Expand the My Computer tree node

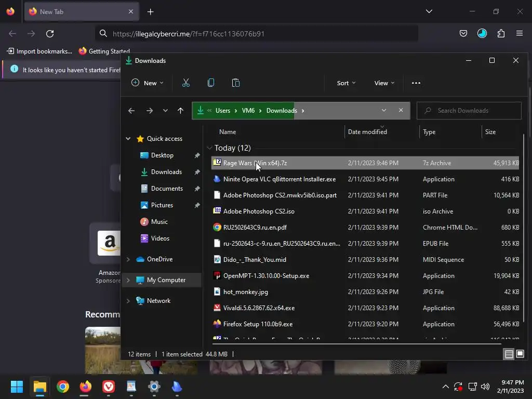coord(128,280)
